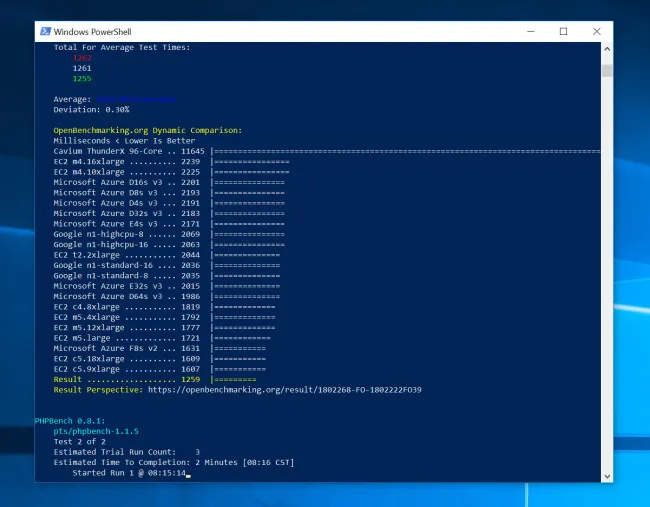Click the white value 1261

82,68
